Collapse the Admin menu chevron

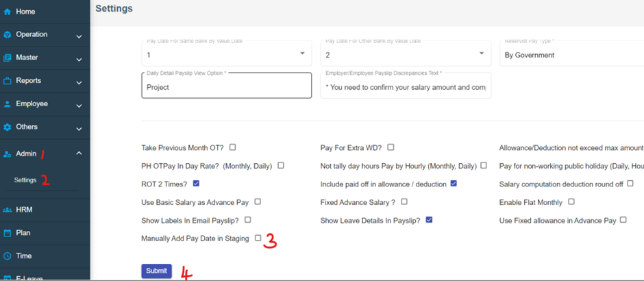click(x=79, y=154)
